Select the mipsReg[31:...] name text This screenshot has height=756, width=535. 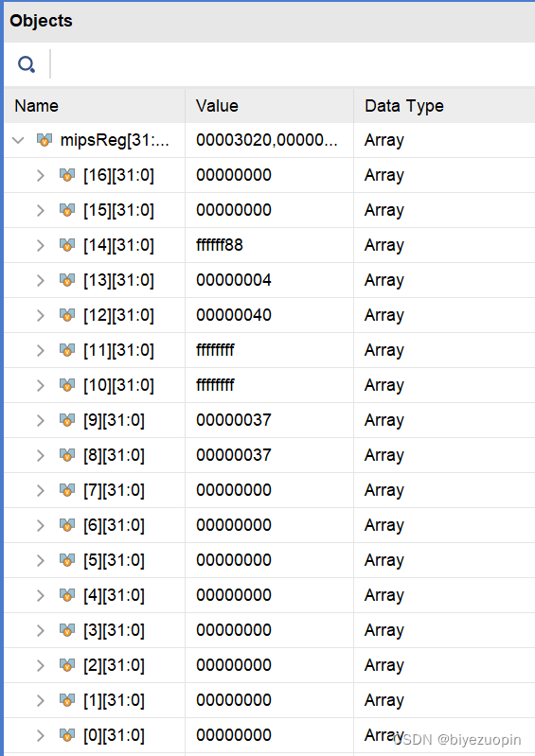click(x=115, y=140)
